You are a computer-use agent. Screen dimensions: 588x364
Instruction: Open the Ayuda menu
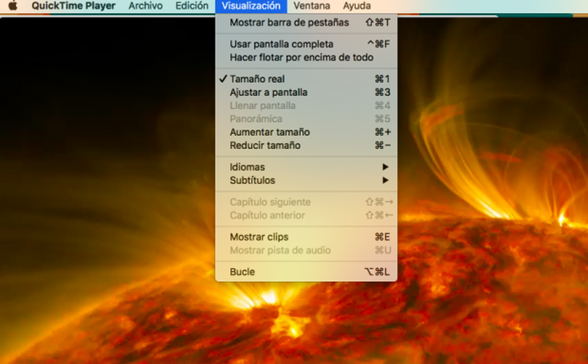click(357, 6)
